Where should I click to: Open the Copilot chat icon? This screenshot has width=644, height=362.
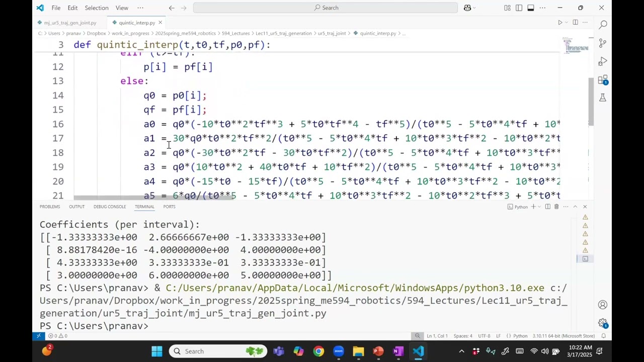pyautogui.click(x=467, y=8)
